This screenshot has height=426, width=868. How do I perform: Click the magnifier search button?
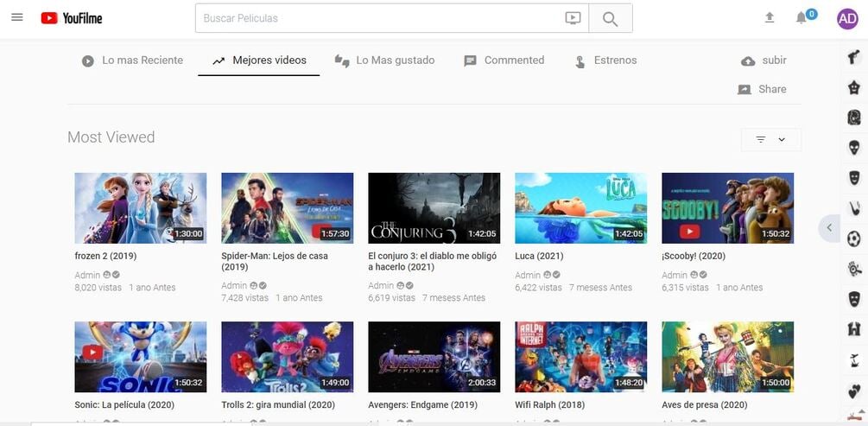click(x=610, y=19)
